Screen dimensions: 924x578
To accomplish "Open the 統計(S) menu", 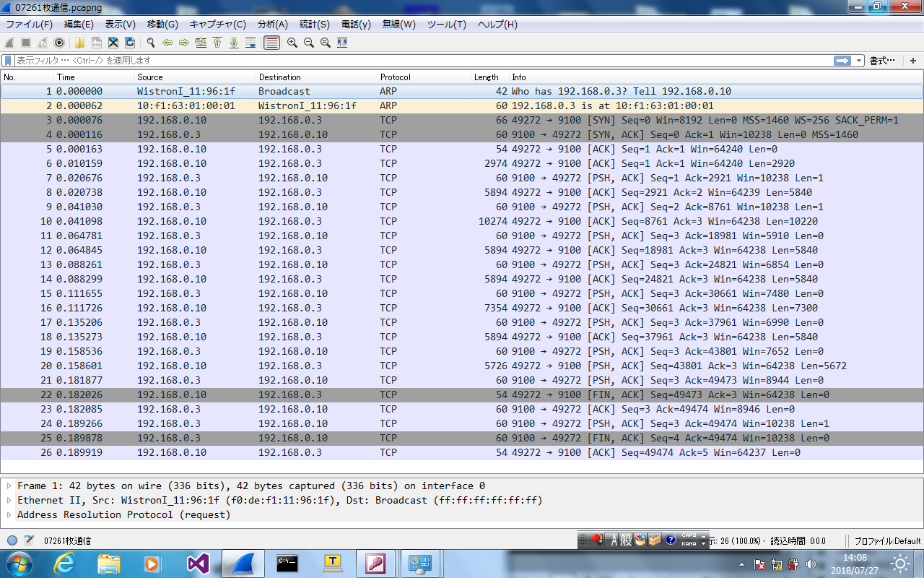I will pos(314,24).
